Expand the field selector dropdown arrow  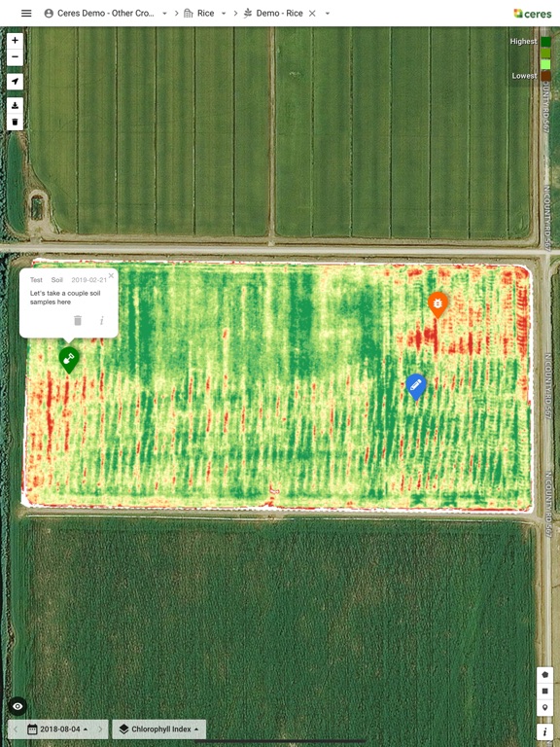tap(327, 14)
